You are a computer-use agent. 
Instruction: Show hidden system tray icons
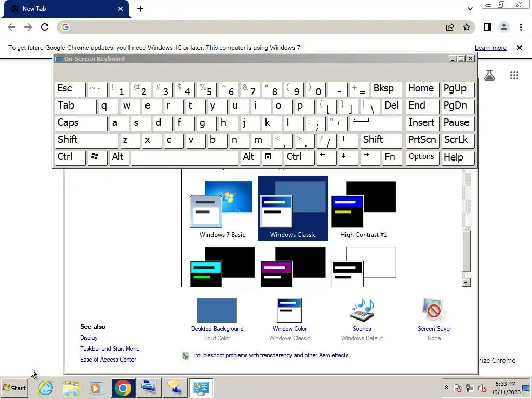click(x=446, y=388)
